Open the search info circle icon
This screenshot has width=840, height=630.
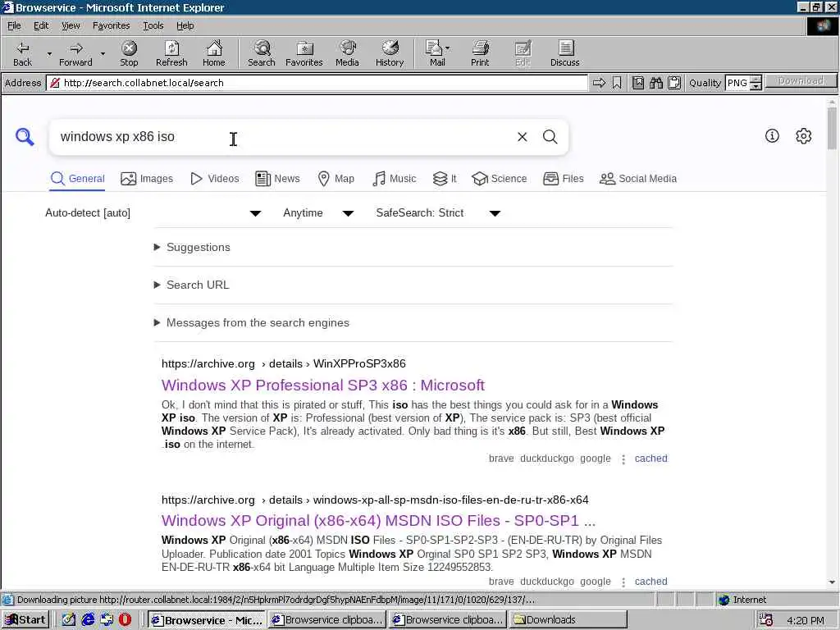772,136
